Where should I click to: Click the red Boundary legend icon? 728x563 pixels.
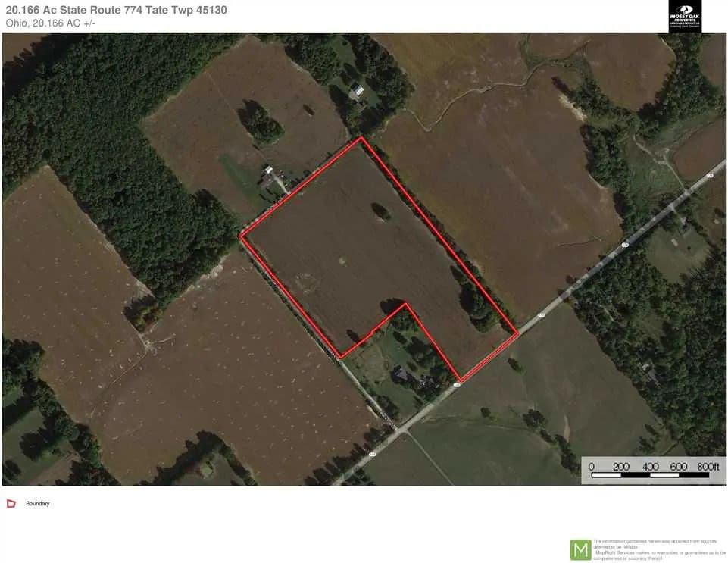pyautogui.click(x=11, y=504)
